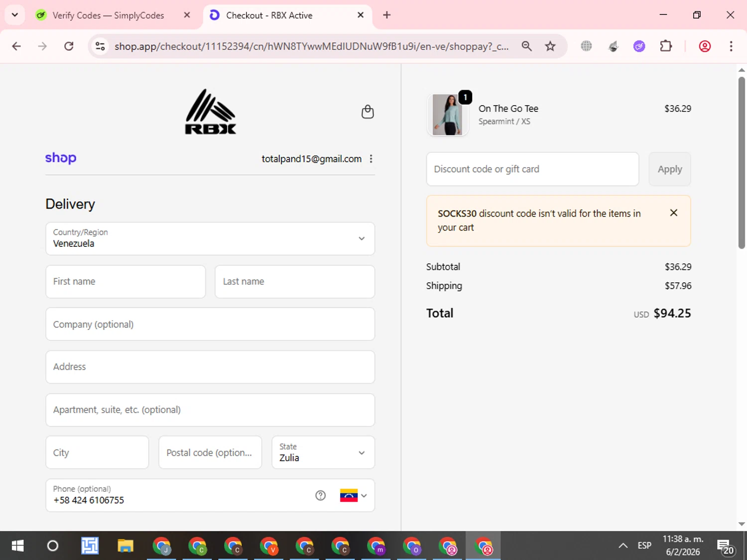The width and height of the screenshot is (747, 560).
Task: Click the On The Go Tee product name
Action: click(508, 109)
